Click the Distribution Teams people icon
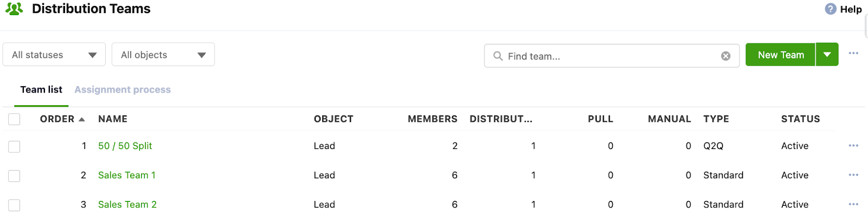 (x=14, y=9)
